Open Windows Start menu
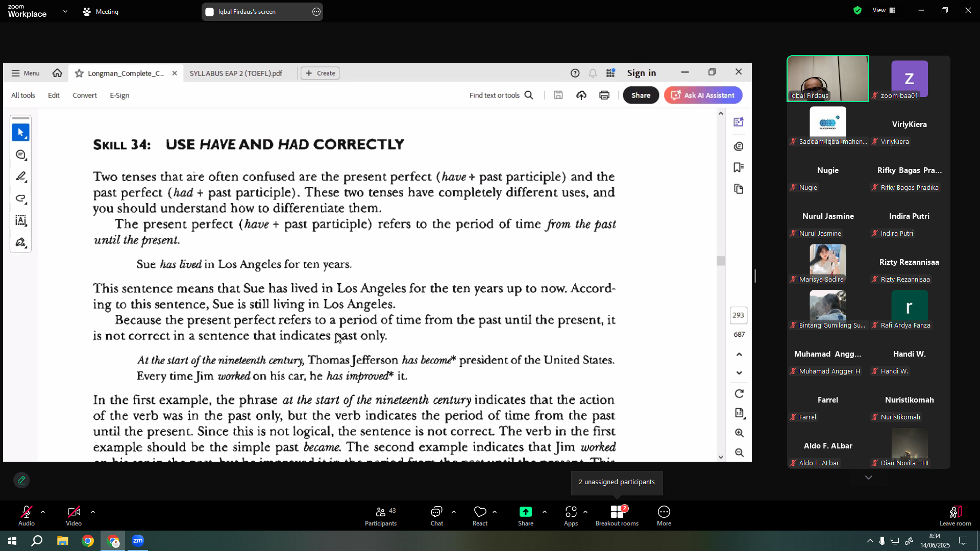 12,541
